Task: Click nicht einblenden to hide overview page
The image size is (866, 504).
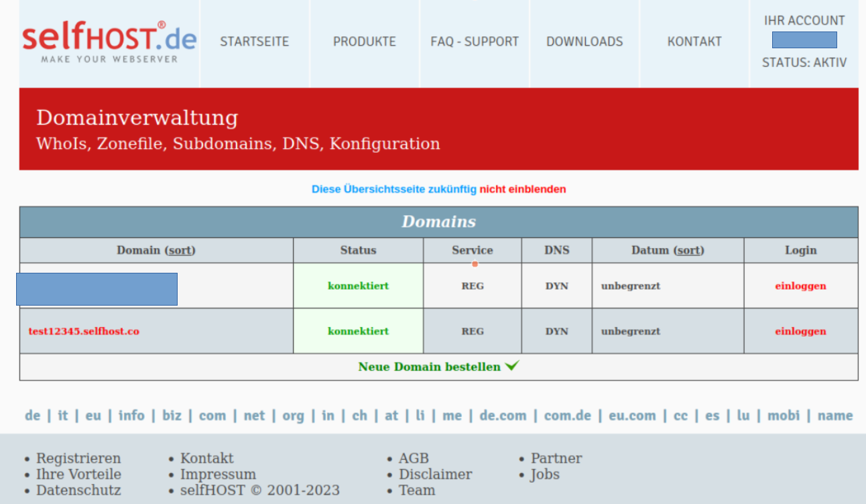Action: pos(522,189)
